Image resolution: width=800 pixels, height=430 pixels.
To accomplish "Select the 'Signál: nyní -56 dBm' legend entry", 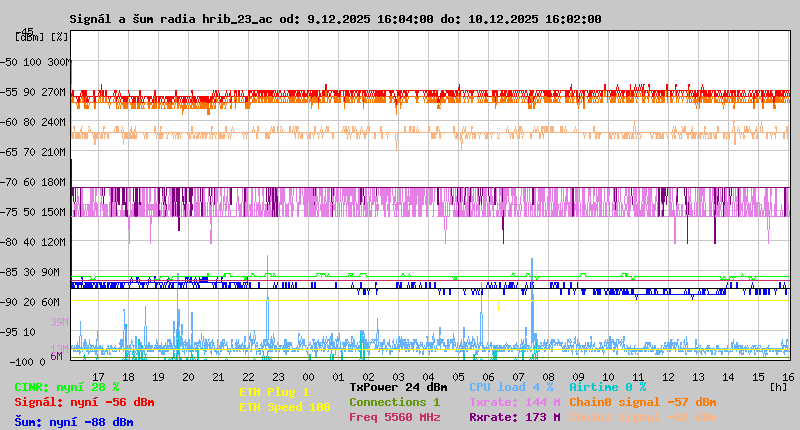I will pyautogui.click(x=84, y=402).
